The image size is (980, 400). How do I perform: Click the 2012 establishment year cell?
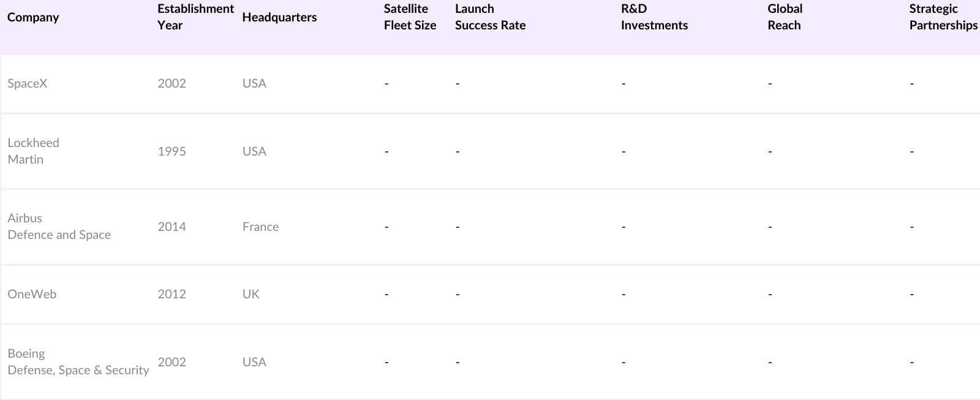(x=171, y=294)
